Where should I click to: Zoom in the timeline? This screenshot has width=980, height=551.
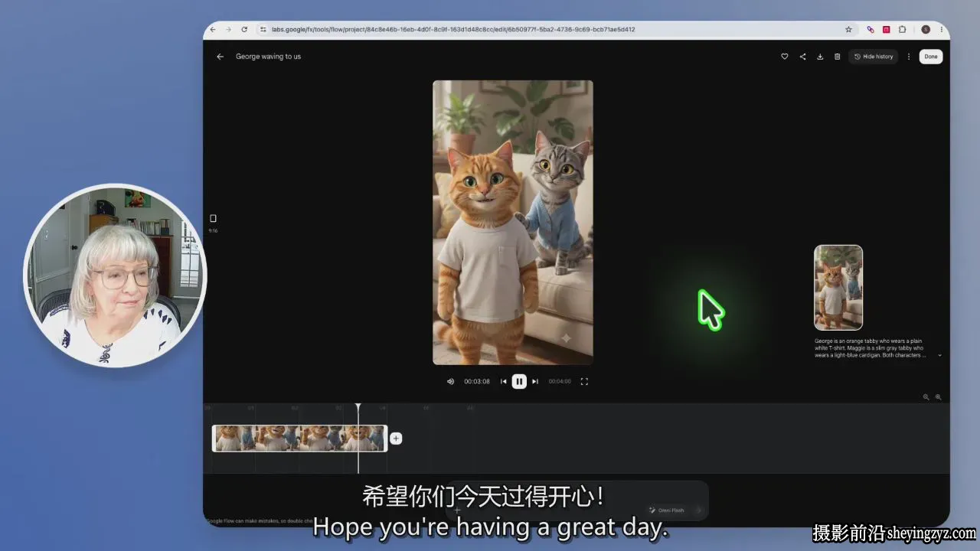[938, 397]
